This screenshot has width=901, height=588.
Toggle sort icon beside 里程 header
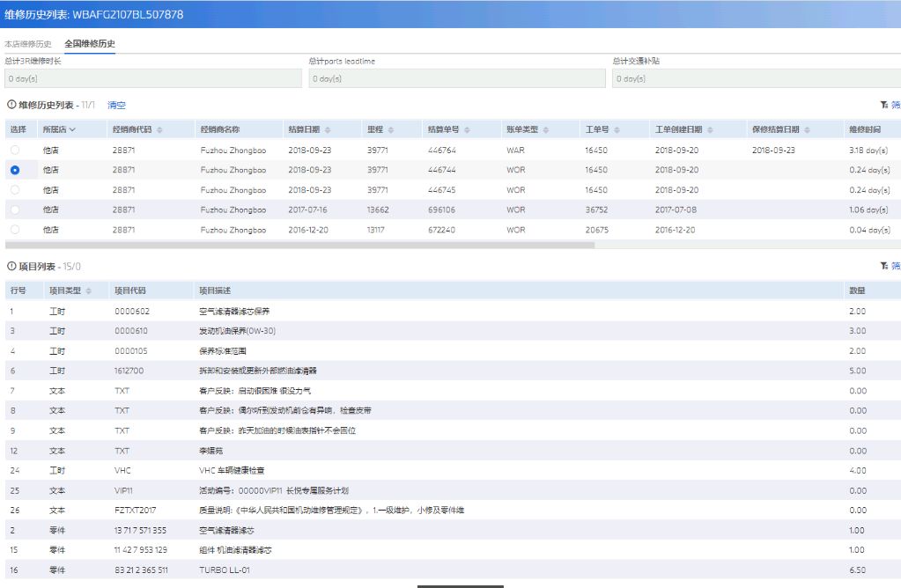pyautogui.click(x=391, y=130)
